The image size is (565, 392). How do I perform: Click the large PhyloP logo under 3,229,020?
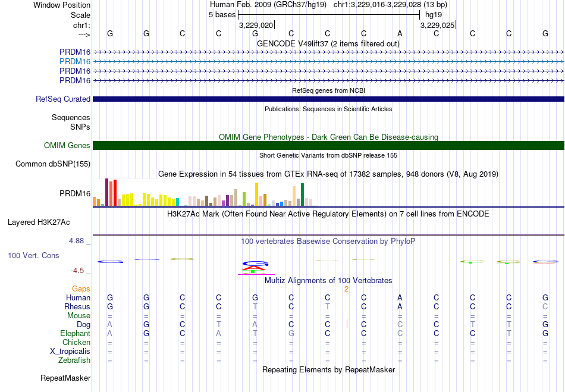point(255,267)
